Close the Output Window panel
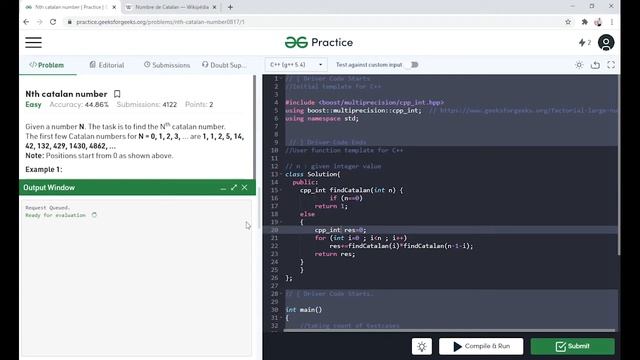Viewport: 640px width, 360px height. (244, 187)
